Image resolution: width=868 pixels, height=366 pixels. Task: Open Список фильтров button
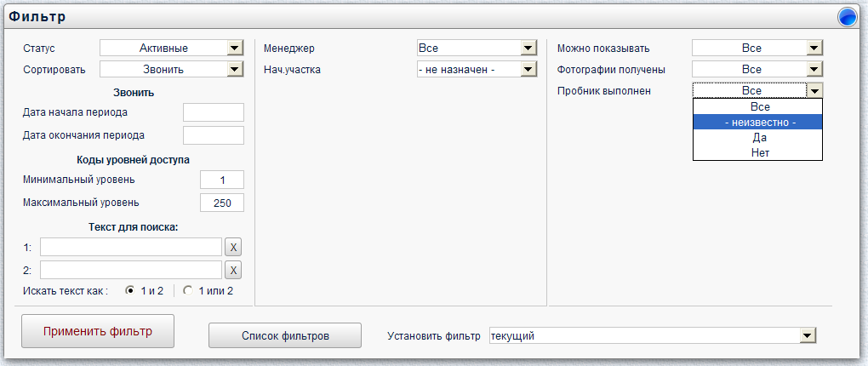285,335
